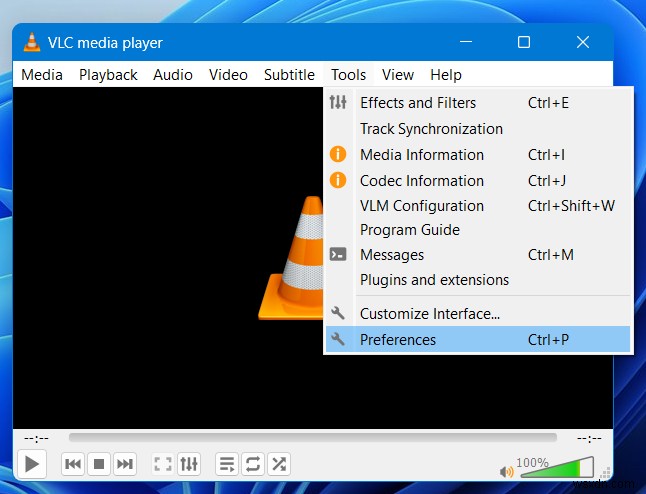This screenshot has width=646, height=494.
Task: Click the Previous media button
Action: 73,464
